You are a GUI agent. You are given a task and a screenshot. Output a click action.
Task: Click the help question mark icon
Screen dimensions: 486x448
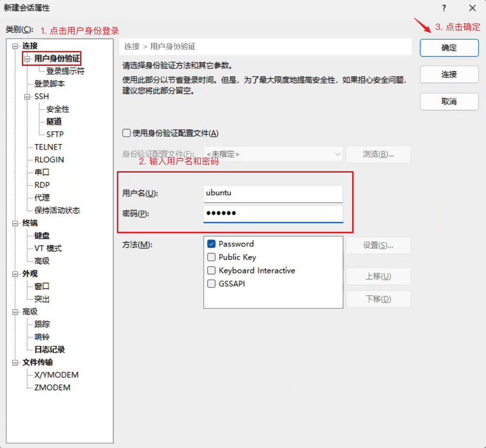click(444, 8)
